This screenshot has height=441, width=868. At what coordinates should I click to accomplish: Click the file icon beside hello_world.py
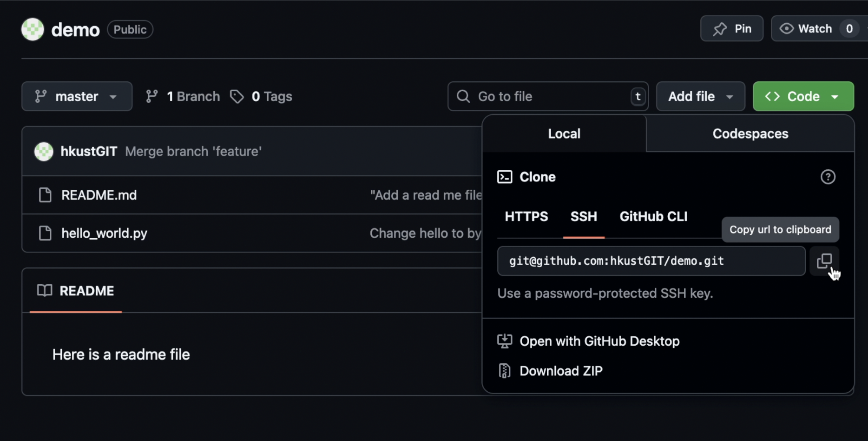click(x=45, y=233)
